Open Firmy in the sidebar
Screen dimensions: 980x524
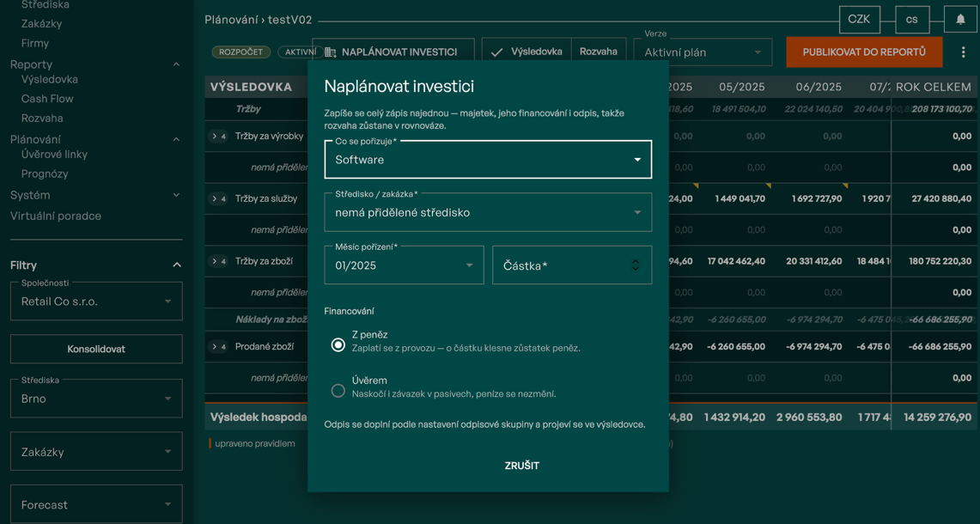pyautogui.click(x=35, y=43)
